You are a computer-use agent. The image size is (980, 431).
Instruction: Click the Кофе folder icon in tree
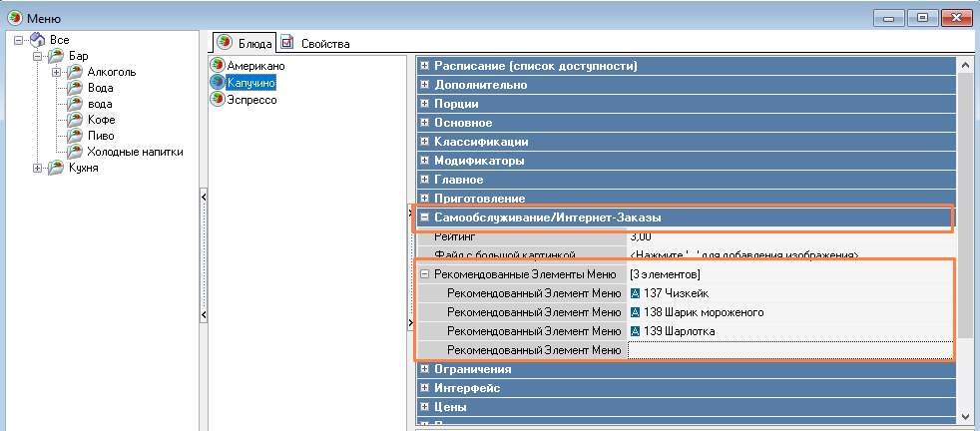(x=75, y=120)
